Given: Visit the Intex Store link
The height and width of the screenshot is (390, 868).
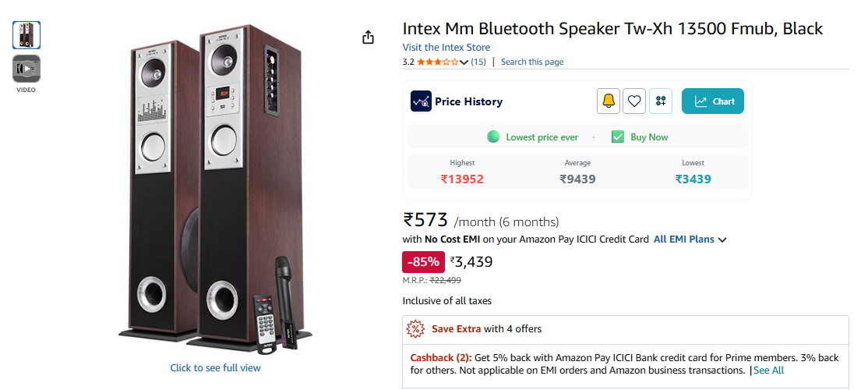Looking at the screenshot, I should click(446, 48).
